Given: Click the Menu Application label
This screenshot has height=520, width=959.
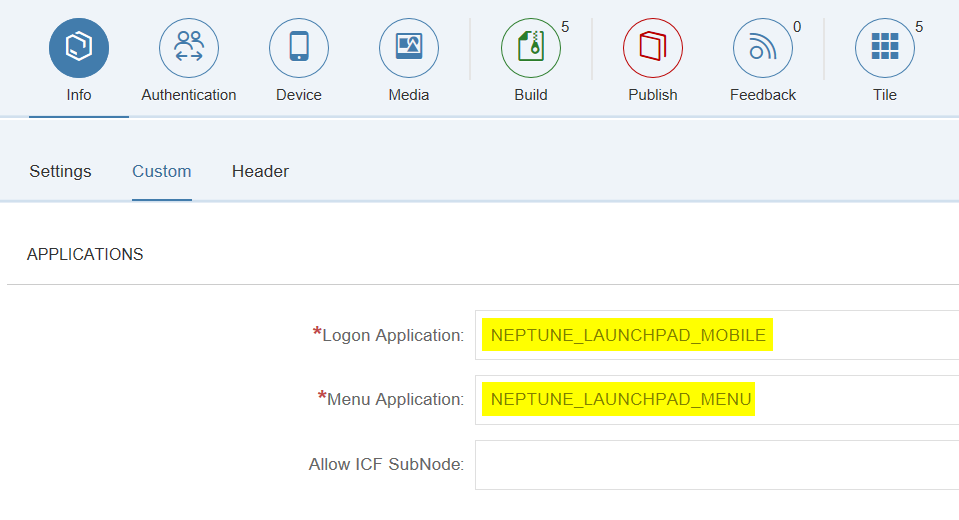Looking at the screenshot, I should [x=391, y=399].
